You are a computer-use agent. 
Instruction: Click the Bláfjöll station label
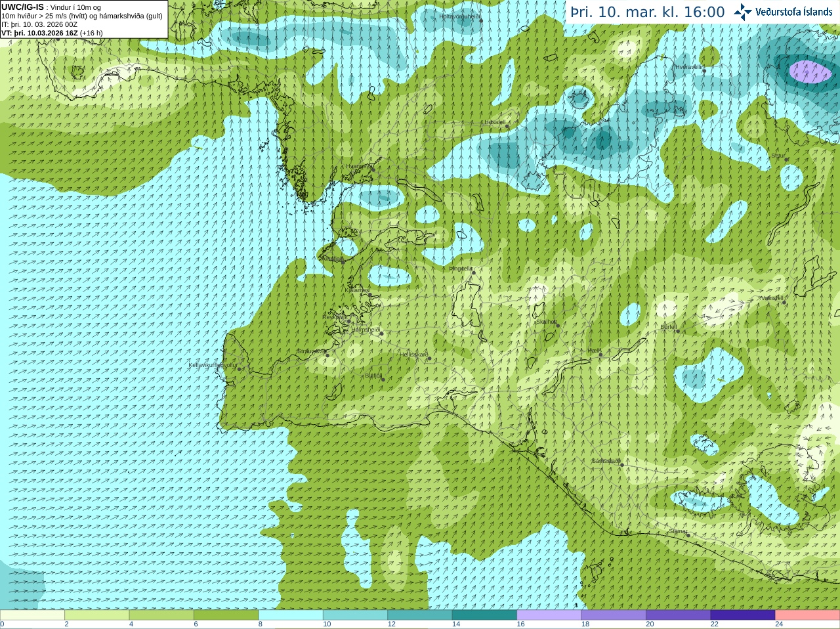pos(373,376)
